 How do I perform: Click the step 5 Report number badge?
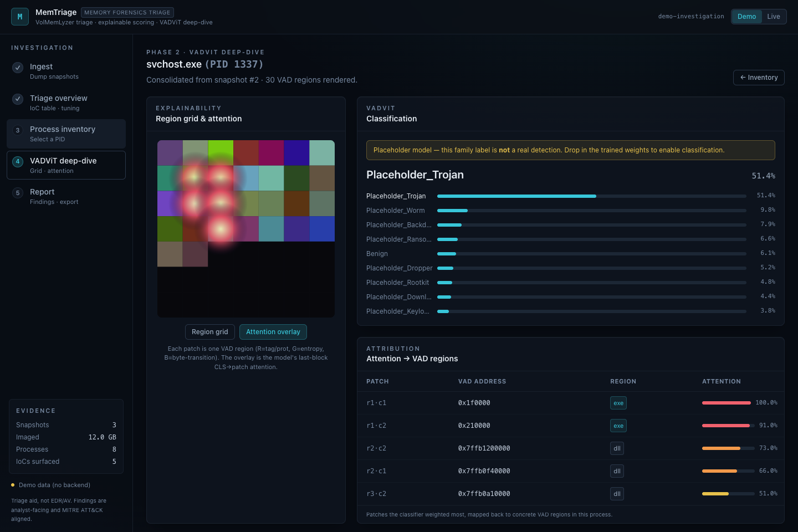point(18,193)
